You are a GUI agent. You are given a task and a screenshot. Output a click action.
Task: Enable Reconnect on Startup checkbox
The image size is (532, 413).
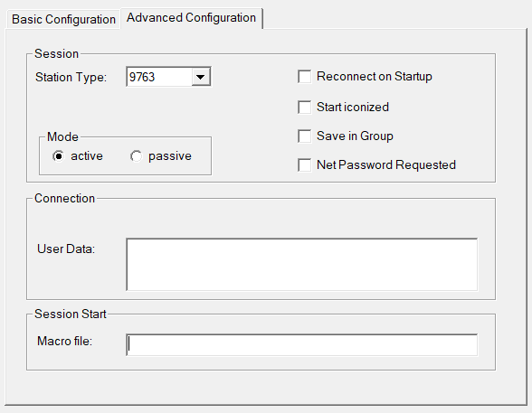click(x=304, y=77)
